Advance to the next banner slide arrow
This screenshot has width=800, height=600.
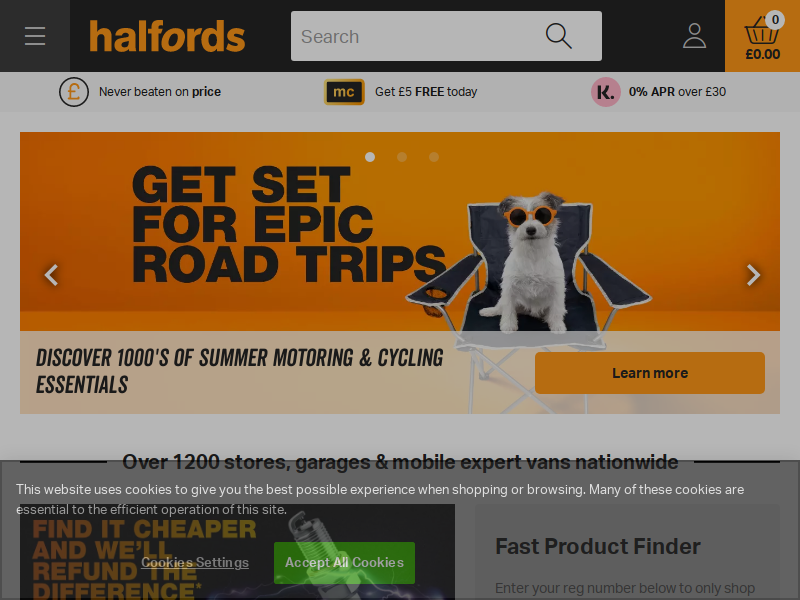[753, 275]
